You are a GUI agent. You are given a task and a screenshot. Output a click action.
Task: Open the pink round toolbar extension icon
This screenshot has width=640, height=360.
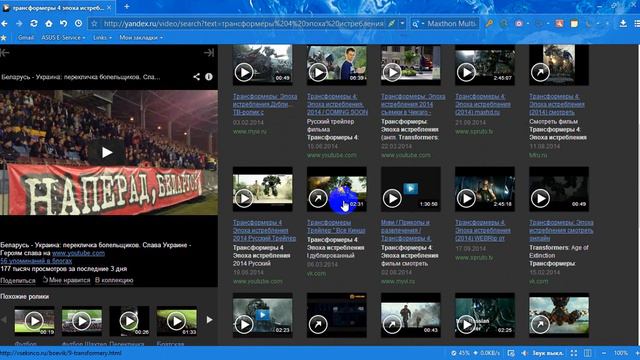pos(519,24)
